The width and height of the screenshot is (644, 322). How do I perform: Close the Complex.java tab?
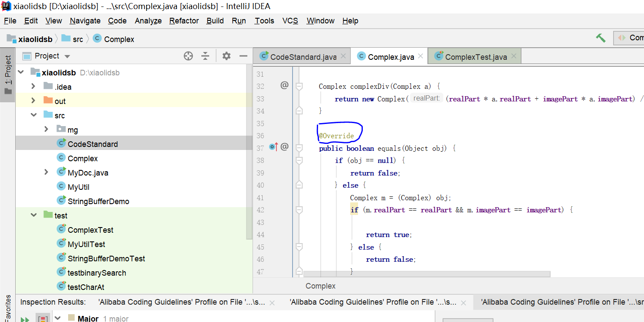pos(421,56)
